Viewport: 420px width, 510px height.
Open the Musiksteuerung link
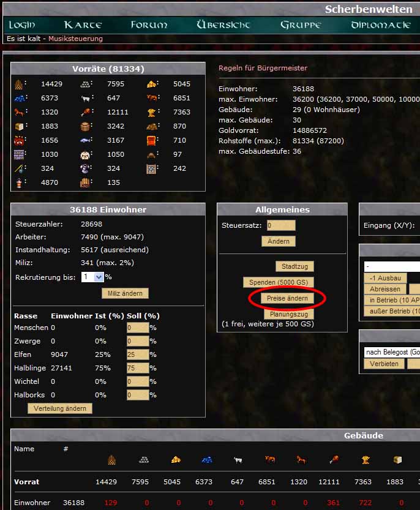point(75,39)
